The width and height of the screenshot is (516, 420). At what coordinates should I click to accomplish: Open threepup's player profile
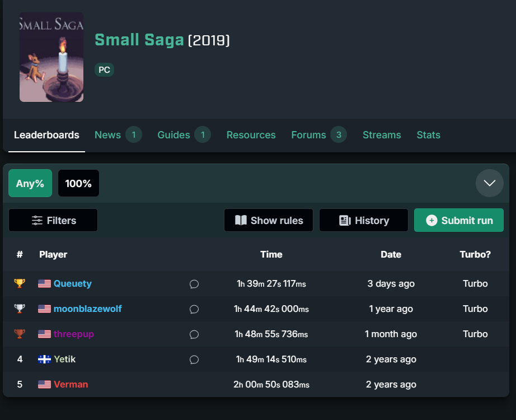coord(74,334)
